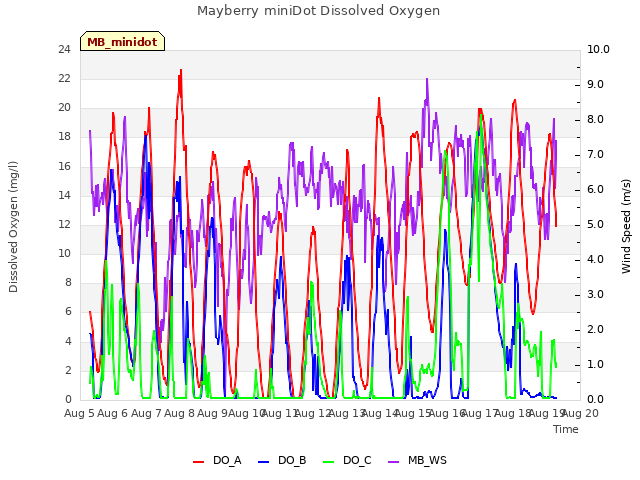The width and height of the screenshot is (640, 480).
Task: Toggle the DO_C legend entry
Action: (x=347, y=460)
